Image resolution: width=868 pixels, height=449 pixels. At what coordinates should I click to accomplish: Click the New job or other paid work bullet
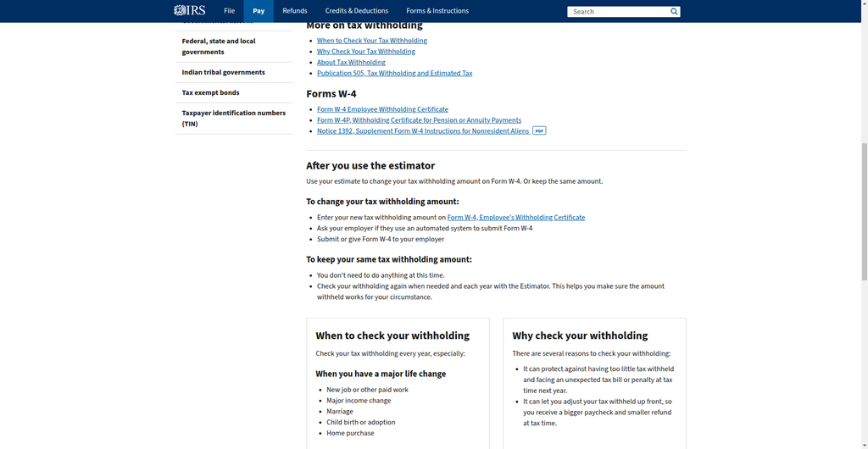(367, 390)
